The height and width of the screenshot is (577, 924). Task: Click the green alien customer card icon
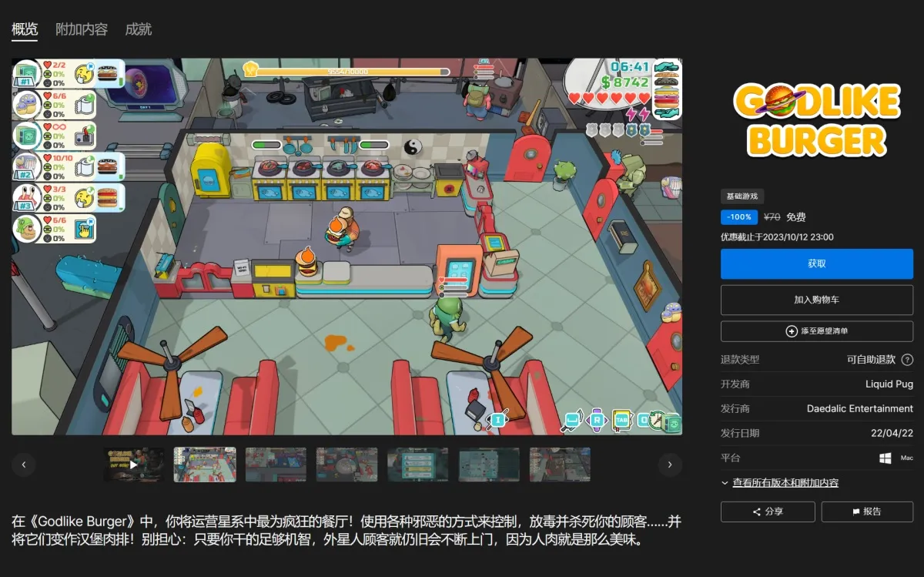pos(26,228)
